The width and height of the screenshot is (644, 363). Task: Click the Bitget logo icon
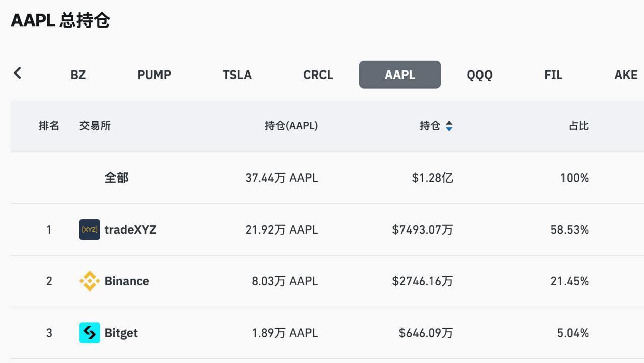90,333
